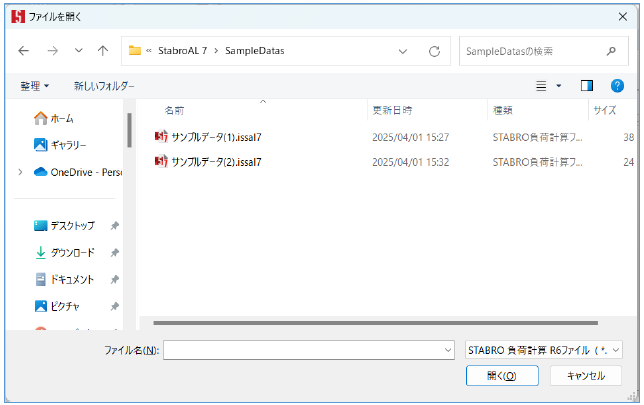Go to the ダウンロード folder
644x405 pixels.
click(72, 253)
